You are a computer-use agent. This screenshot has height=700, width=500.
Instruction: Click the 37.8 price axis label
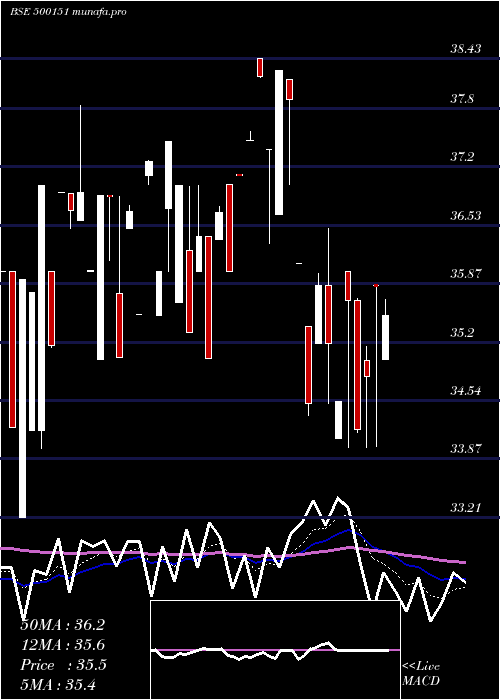(462, 99)
